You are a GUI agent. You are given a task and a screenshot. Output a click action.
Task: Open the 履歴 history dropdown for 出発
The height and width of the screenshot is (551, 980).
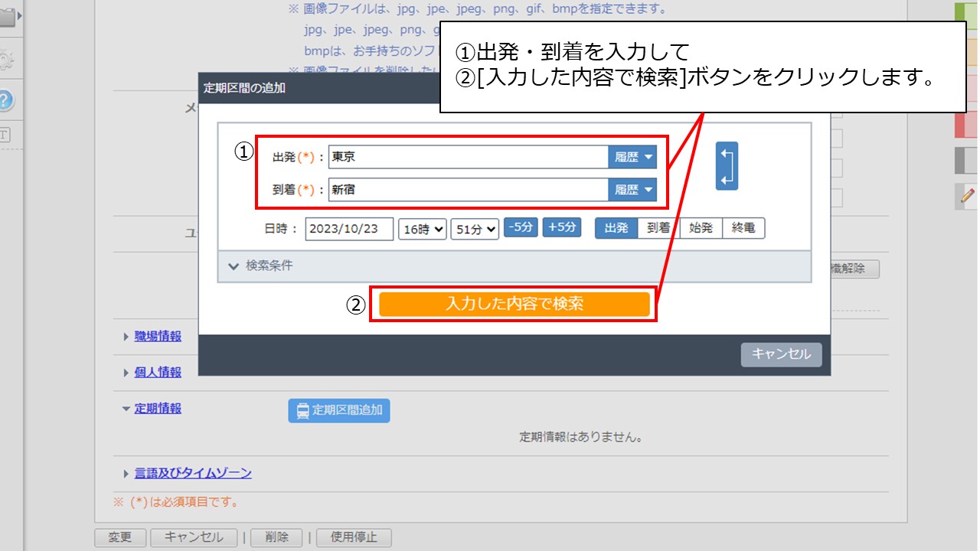coord(632,156)
